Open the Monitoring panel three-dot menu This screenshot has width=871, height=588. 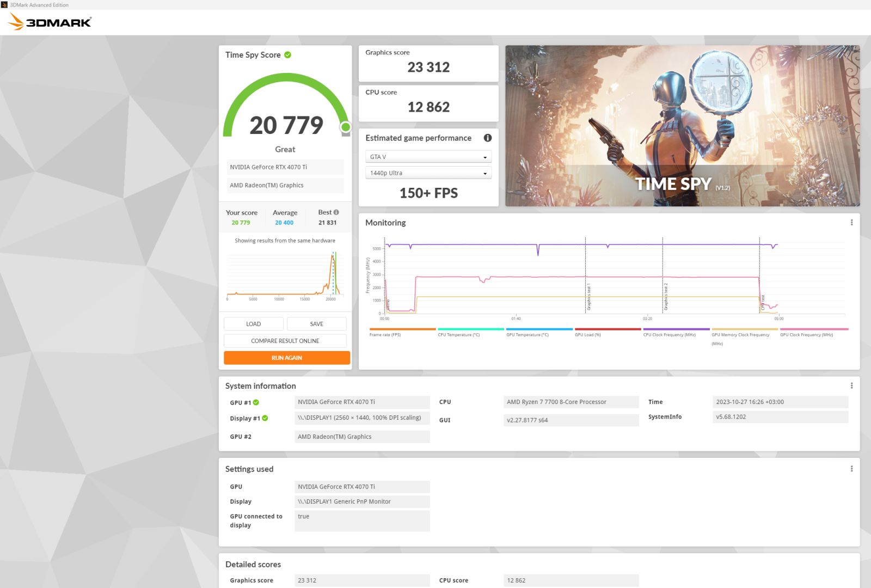coord(851,222)
